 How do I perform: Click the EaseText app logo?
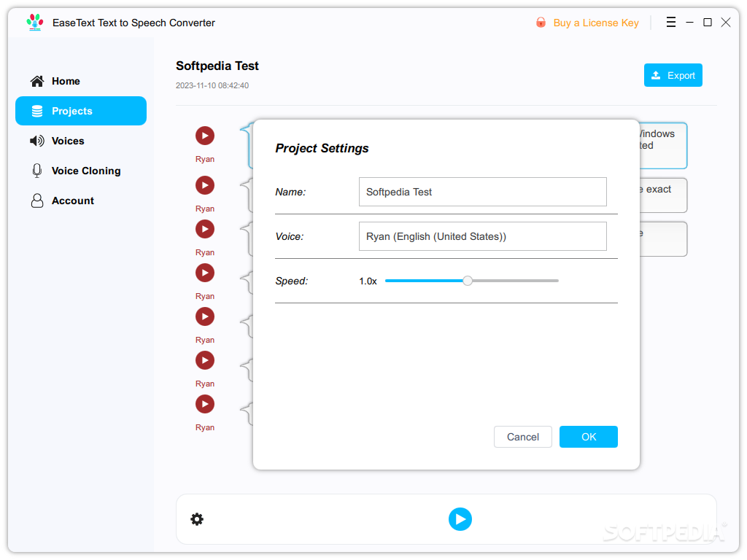35,23
